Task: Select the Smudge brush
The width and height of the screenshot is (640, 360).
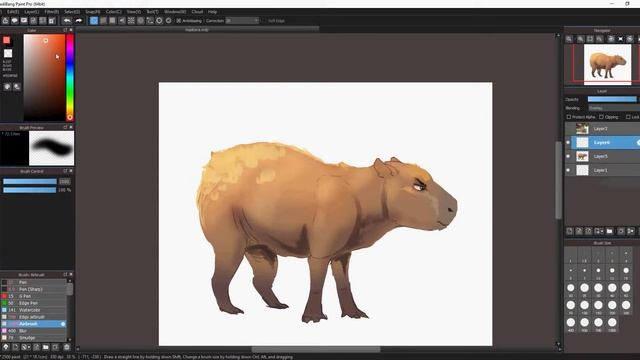Action: (33, 338)
